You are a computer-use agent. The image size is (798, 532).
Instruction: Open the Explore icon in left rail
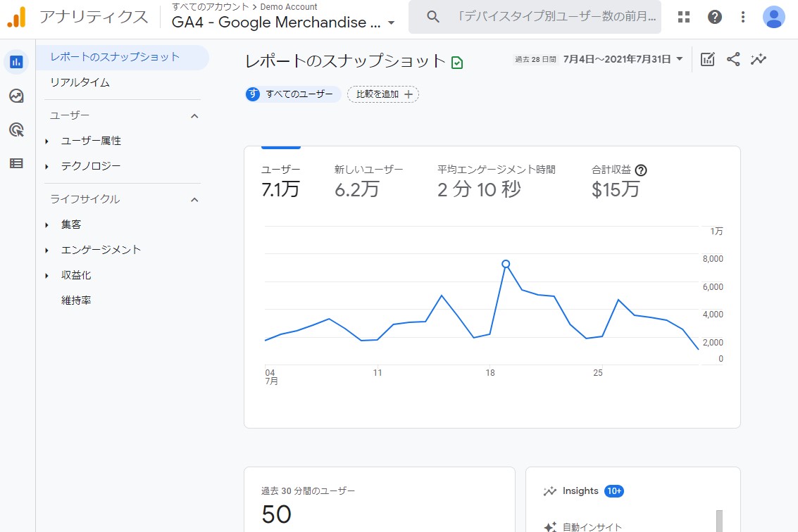[x=16, y=96]
